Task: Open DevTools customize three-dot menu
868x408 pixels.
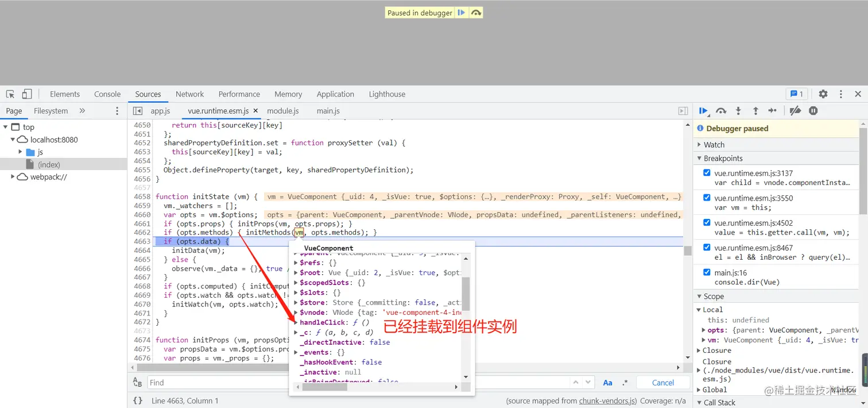Action: coord(841,94)
